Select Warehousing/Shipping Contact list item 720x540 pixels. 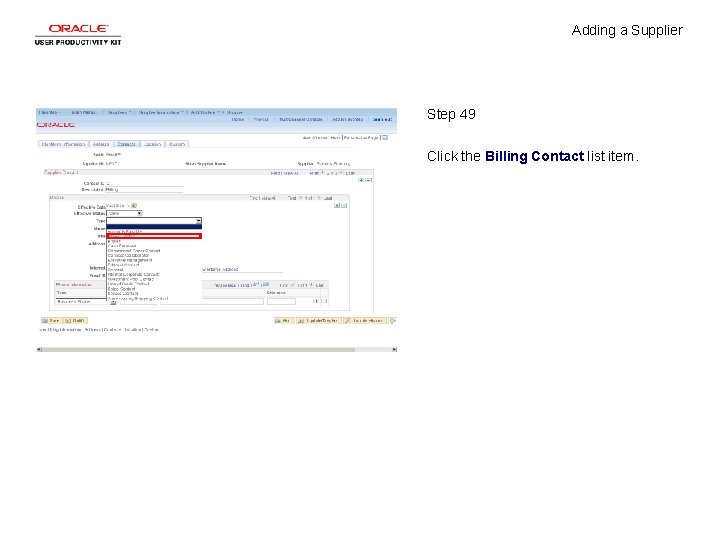138,298
